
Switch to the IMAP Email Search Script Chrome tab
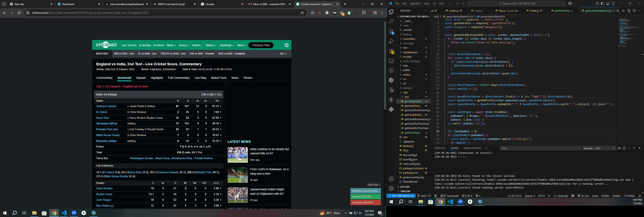pyautogui.click(x=174, y=4)
